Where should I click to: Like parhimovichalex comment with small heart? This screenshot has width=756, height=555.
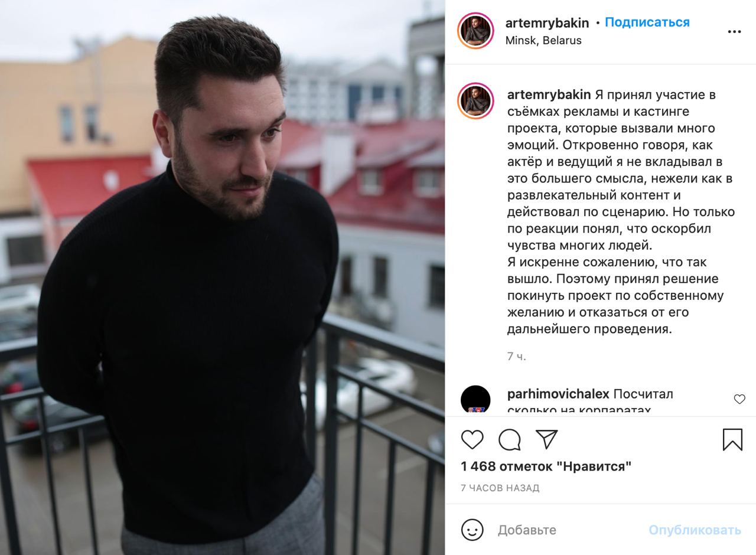739,399
